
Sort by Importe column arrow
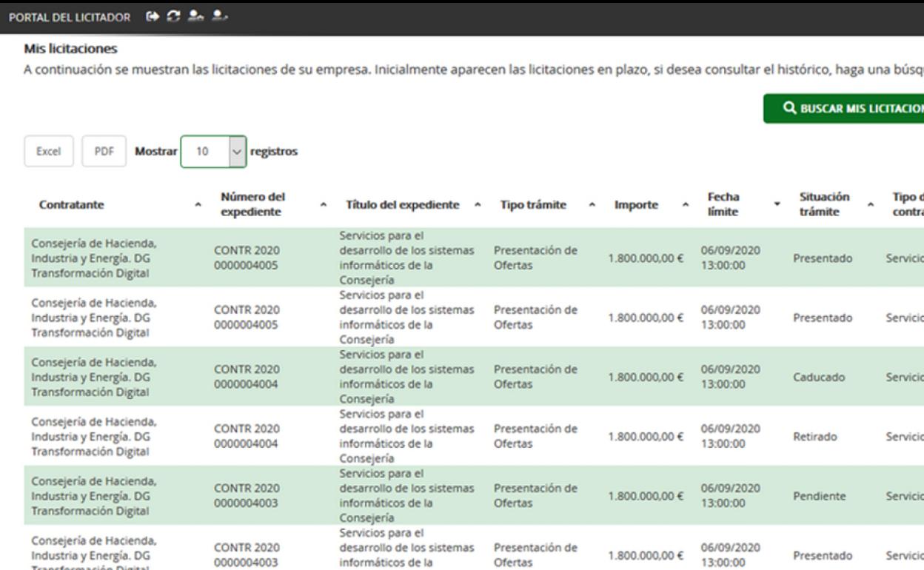[686, 204]
